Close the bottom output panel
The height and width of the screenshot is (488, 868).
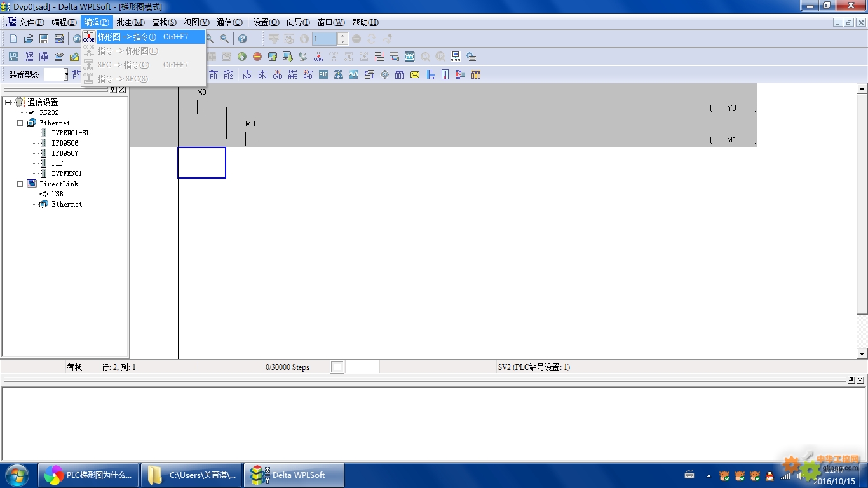pyautogui.click(x=860, y=380)
